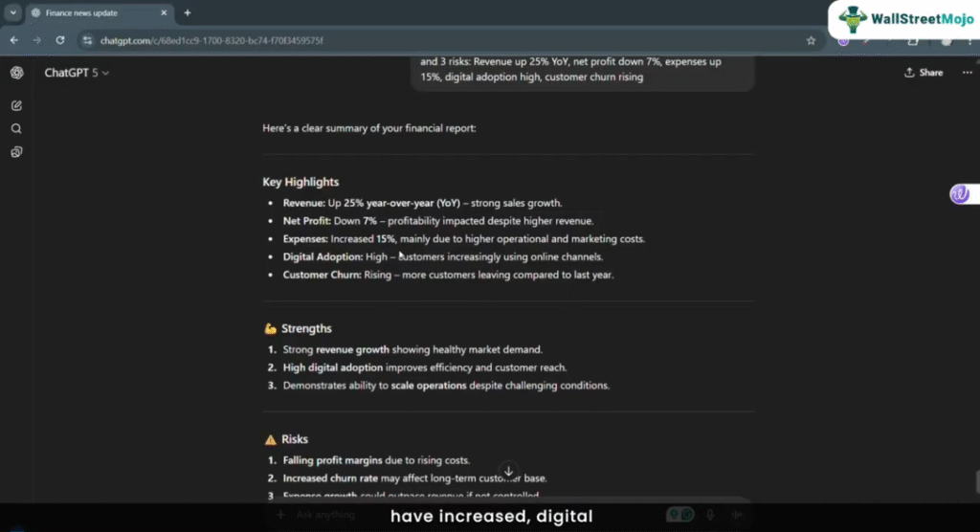This screenshot has width=980, height=532.
Task: Open the tab search dropdown arrow
Action: coord(13,12)
